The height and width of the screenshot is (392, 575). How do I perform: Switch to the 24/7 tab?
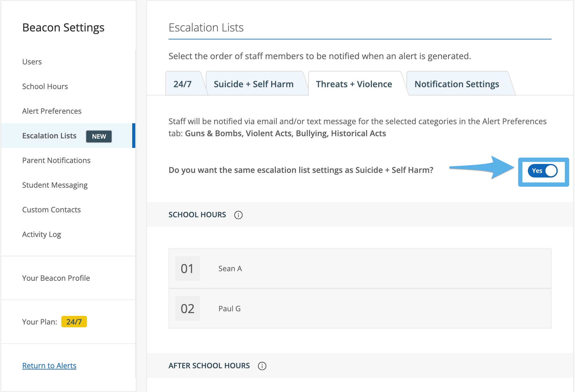183,84
